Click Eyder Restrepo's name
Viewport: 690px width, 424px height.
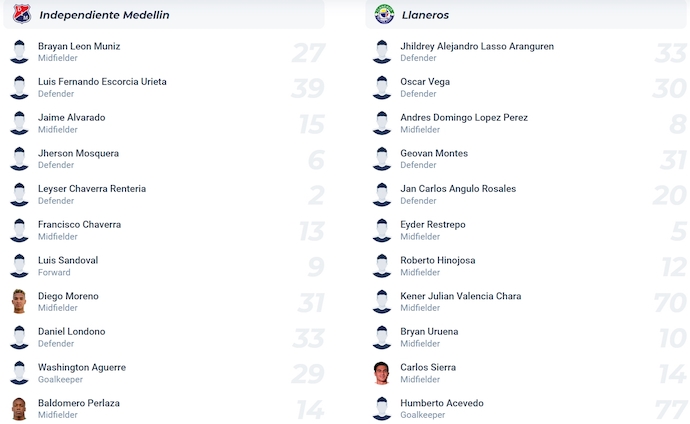click(x=432, y=225)
